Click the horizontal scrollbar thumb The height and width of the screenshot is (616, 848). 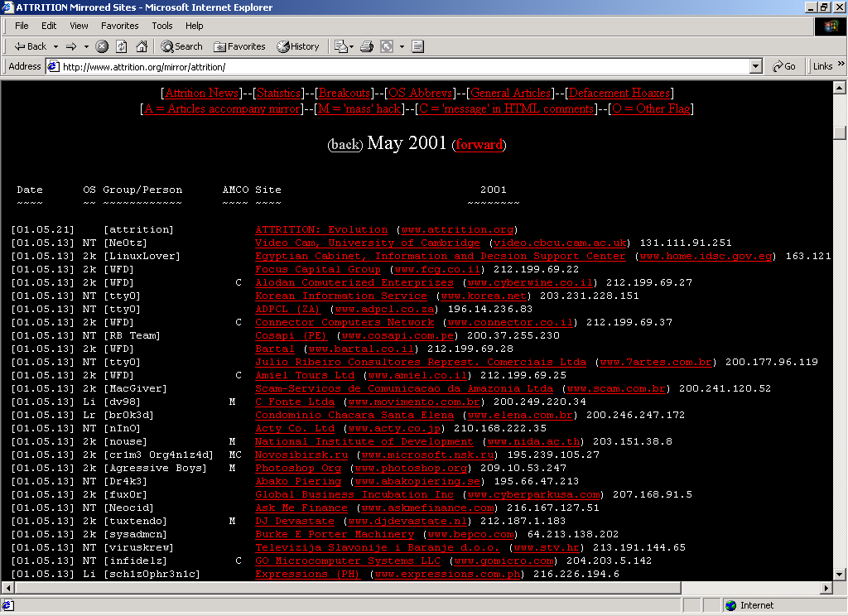pyautogui.click(x=347, y=588)
